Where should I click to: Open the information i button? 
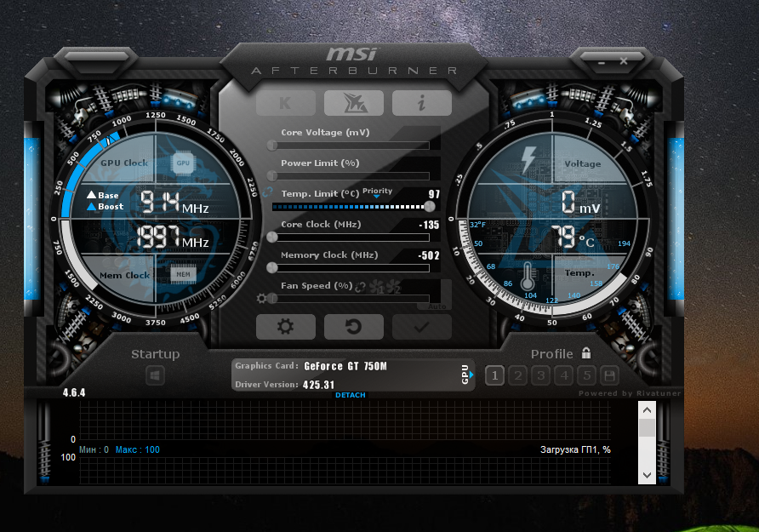point(421,103)
